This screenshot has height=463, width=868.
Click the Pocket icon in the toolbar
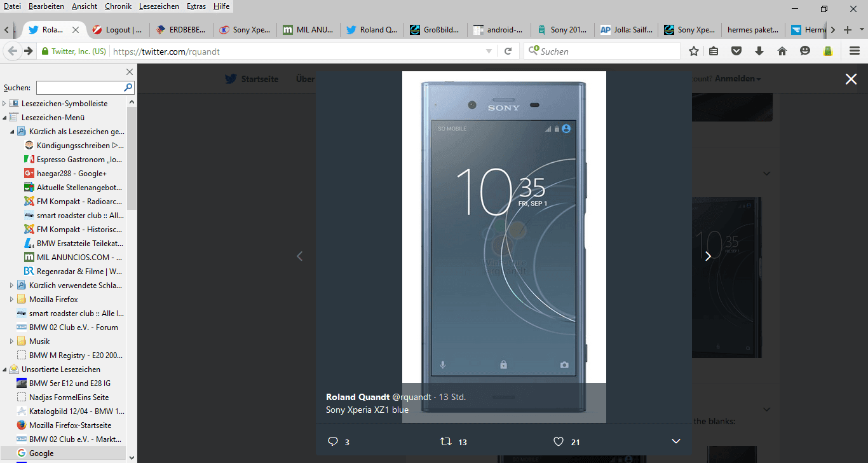[x=736, y=51]
